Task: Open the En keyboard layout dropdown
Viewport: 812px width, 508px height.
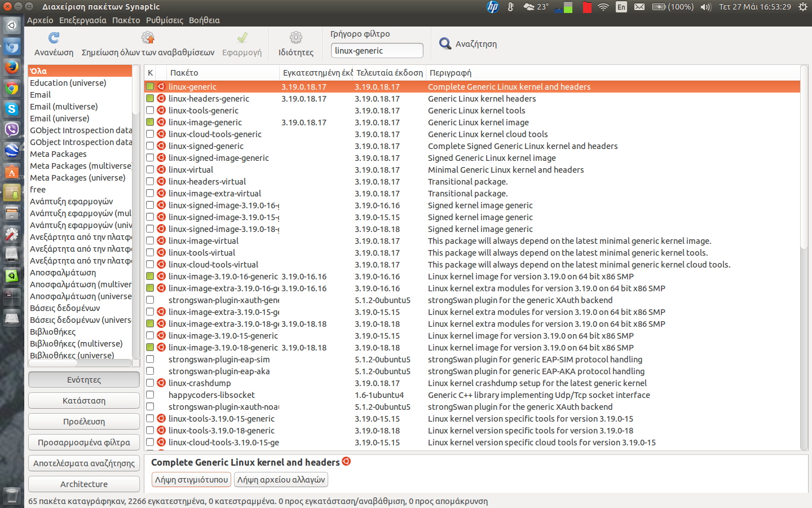Action: pos(621,7)
